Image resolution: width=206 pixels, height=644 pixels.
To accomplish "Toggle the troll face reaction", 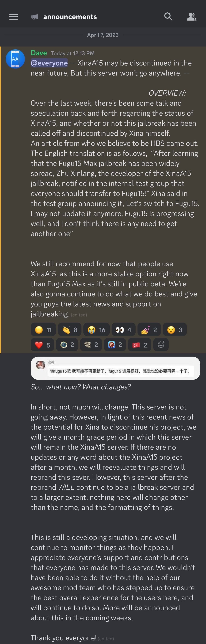I will pyautogui.click(x=91, y=345).
